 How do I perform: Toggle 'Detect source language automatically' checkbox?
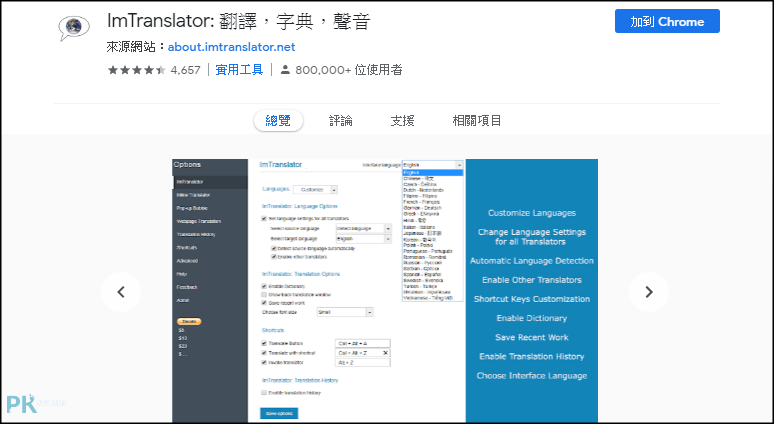274,248
